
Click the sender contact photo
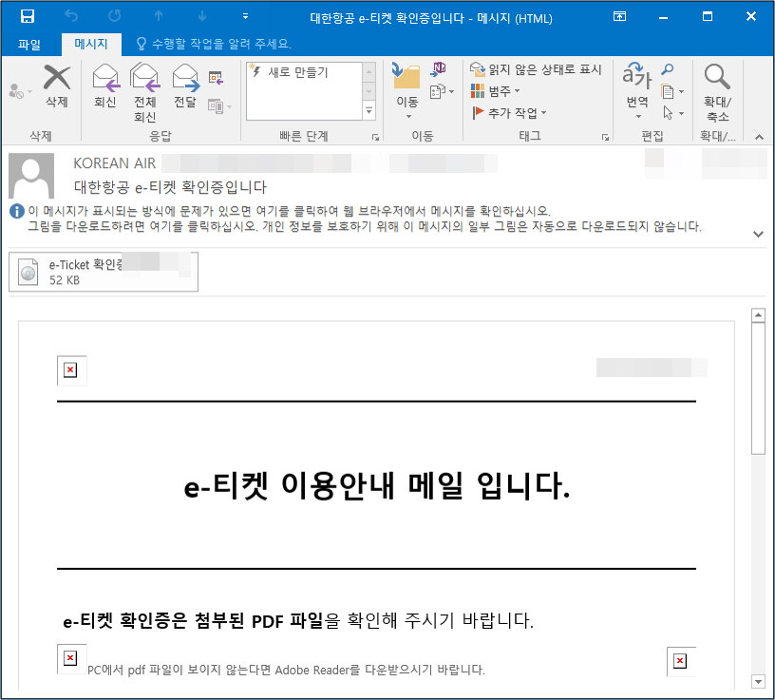coord(31,176)
